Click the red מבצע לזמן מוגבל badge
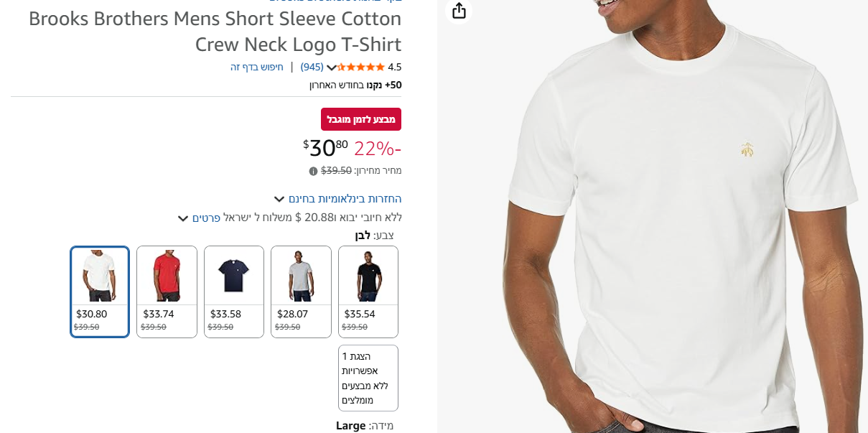The height and width of the screenshot is (433, 868). pos(361,119)
